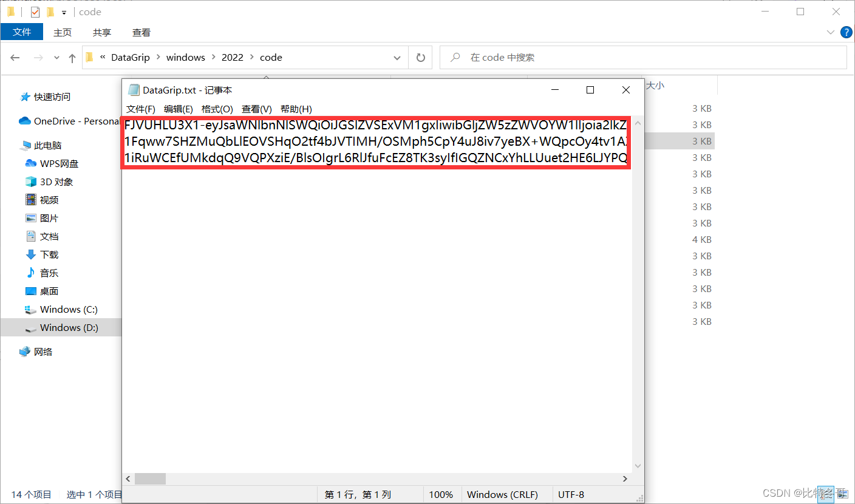Open the 格式(O) menu in Notepad

pos(217,109)
